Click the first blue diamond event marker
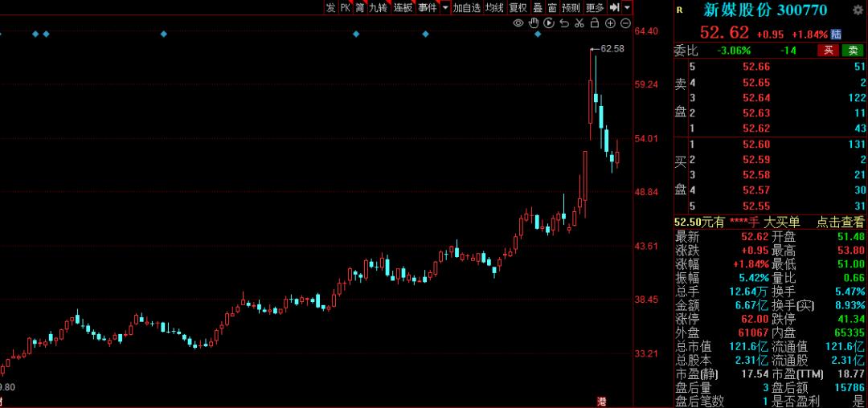This screenshot has width=868, height=408. (35, 35)
